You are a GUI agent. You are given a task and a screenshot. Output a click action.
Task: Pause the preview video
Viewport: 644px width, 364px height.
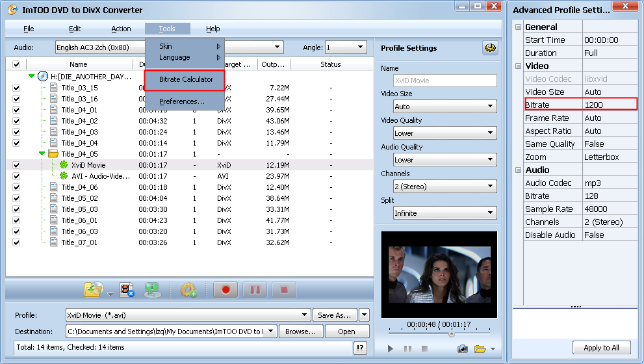tap(407, 349)
